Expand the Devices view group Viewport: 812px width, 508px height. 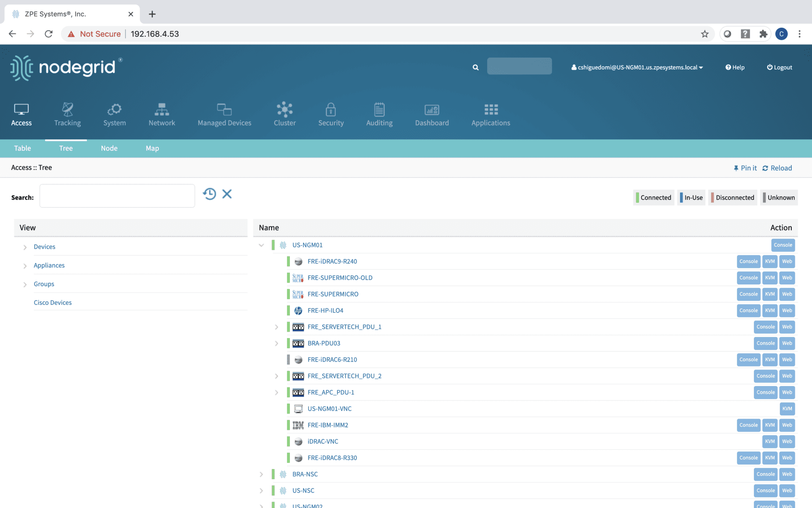click(x=25, y=247)
